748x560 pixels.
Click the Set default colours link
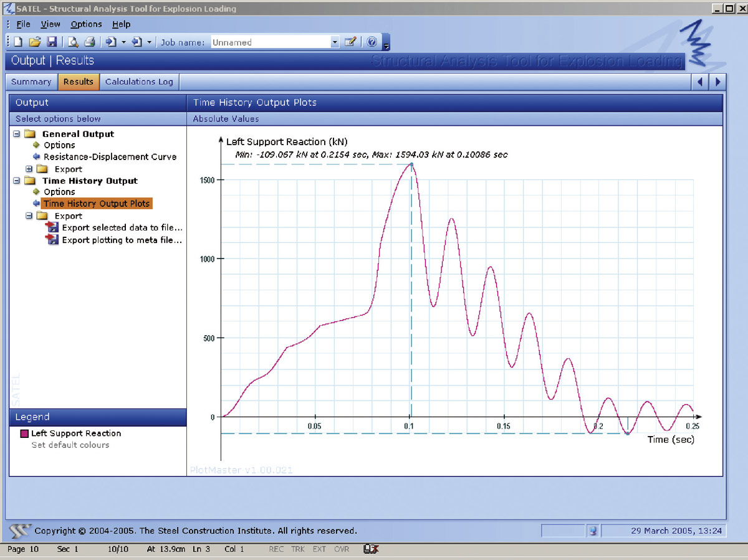tap(70, 445)
